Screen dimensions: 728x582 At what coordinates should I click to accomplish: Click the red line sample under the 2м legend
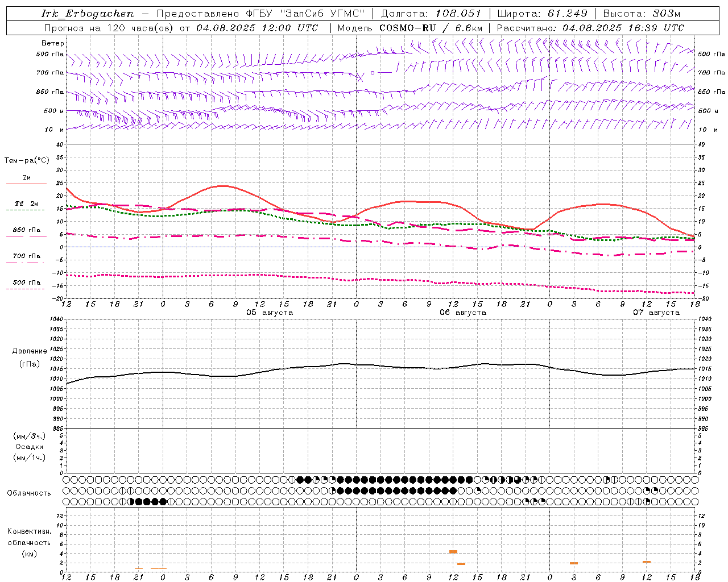pos(26,184)
